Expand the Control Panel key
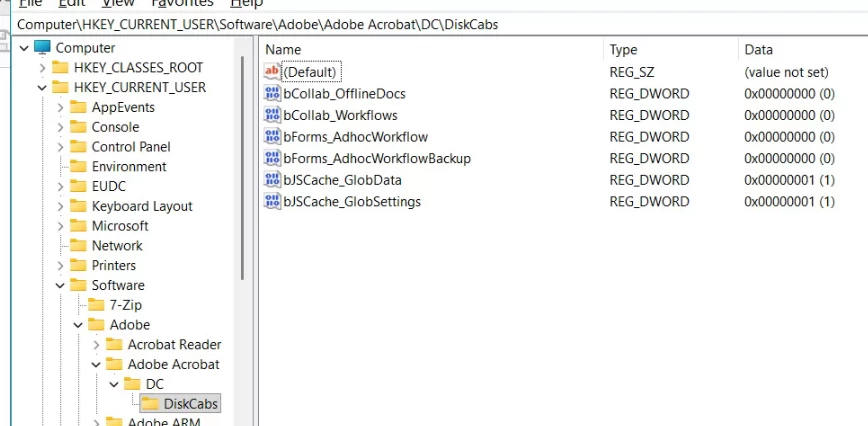 click(x=61, y=147)
